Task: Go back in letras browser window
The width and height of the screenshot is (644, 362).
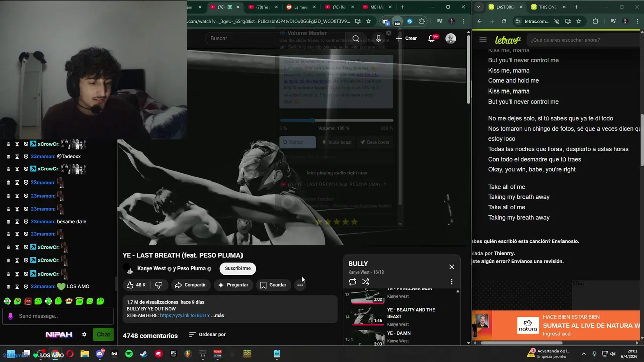Action: [x=479, y=21]
